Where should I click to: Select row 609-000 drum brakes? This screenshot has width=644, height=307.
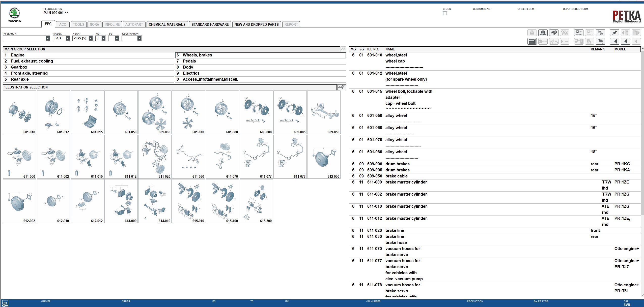(x=495, y=164)
